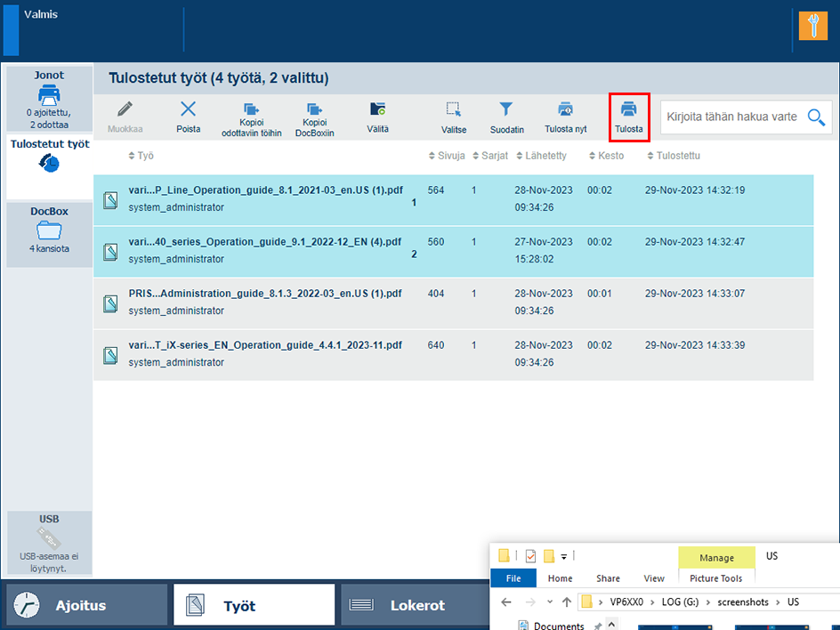Open View tab in Explorer window

(653, 578)
